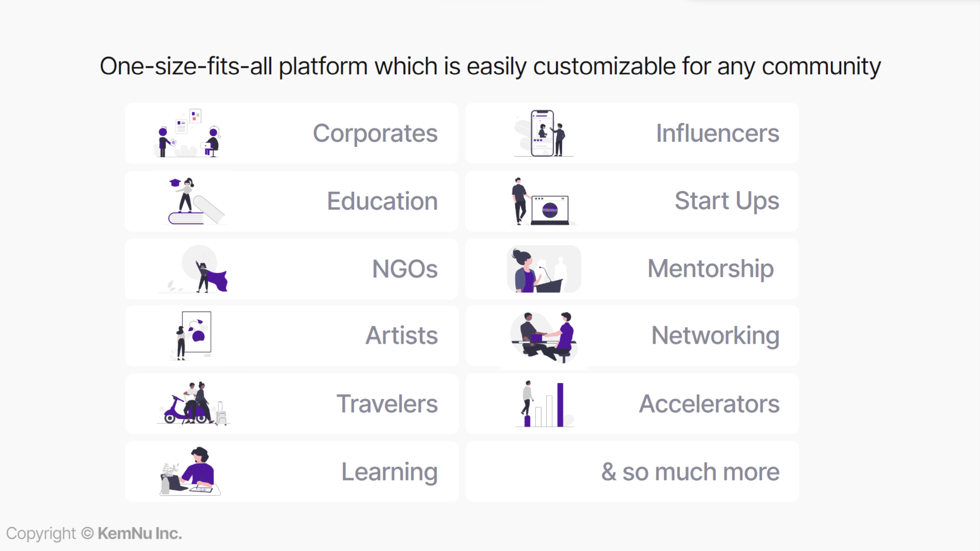Click the Travelers text label
Viewport: 980px width, 551px height.
(387, 404)
